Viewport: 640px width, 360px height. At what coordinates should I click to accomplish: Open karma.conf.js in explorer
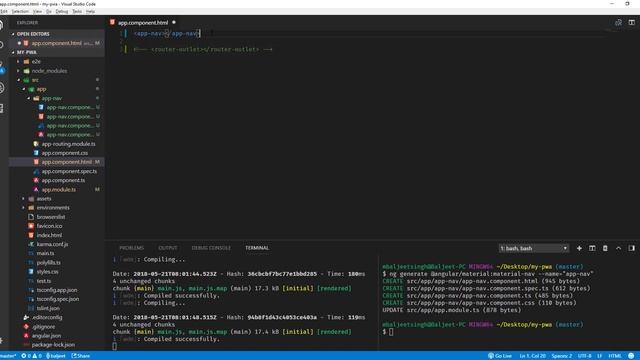point(52,244)
